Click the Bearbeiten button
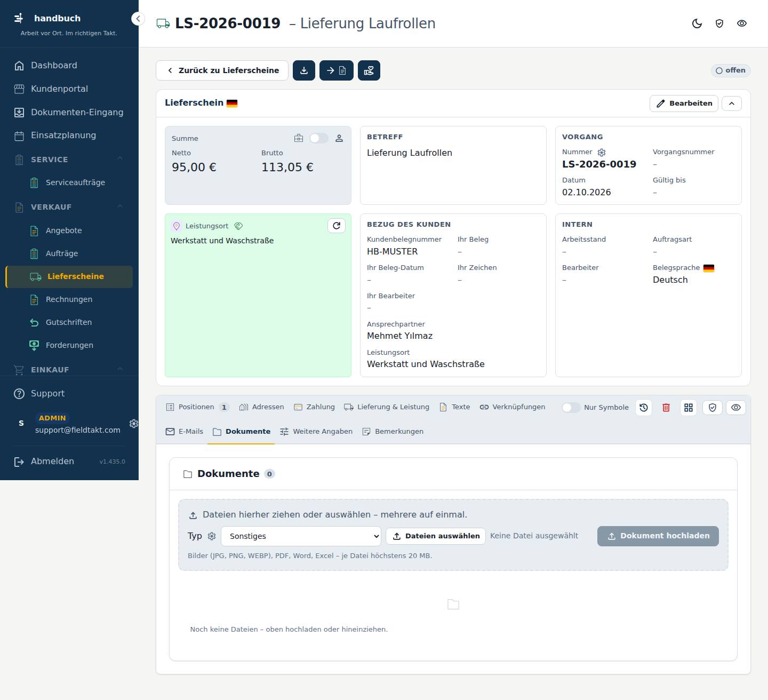Image resolution: width=768 pixels, height=700 pixels. [684, 104]
